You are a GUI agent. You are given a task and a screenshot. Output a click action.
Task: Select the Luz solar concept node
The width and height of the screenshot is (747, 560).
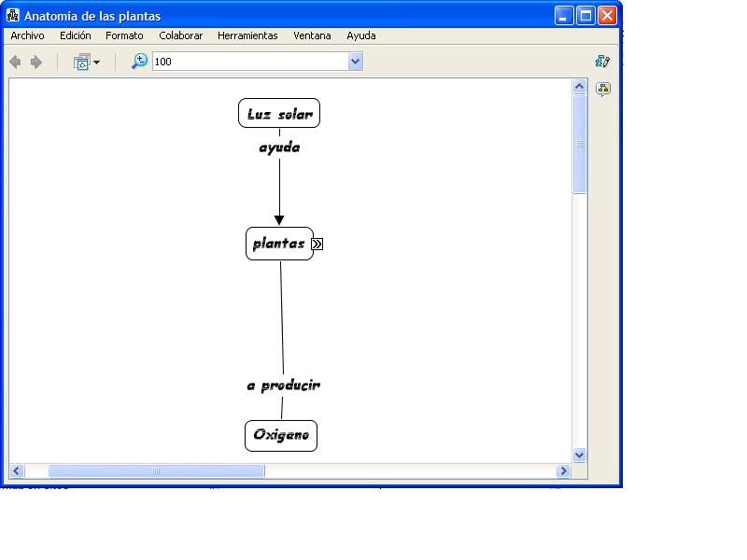[279, 113]
